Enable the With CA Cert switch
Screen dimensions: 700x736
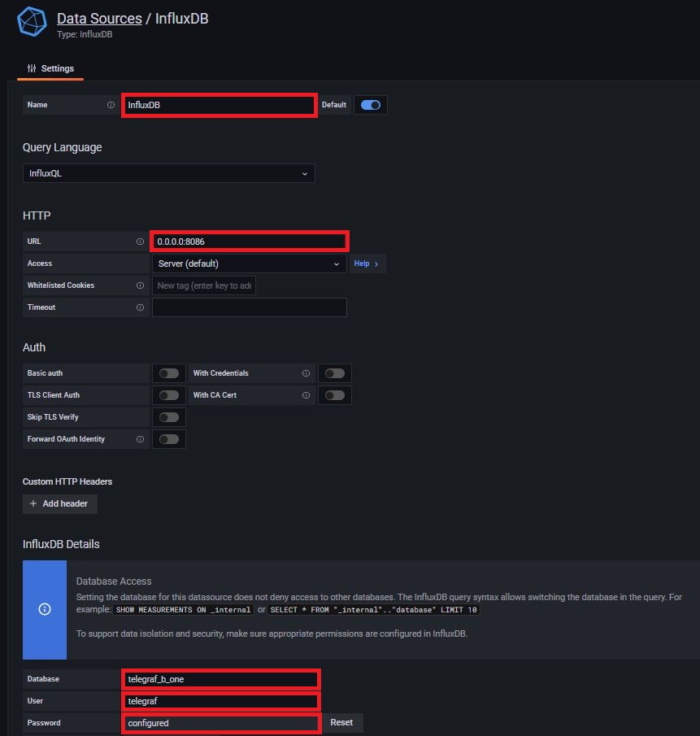335,395
